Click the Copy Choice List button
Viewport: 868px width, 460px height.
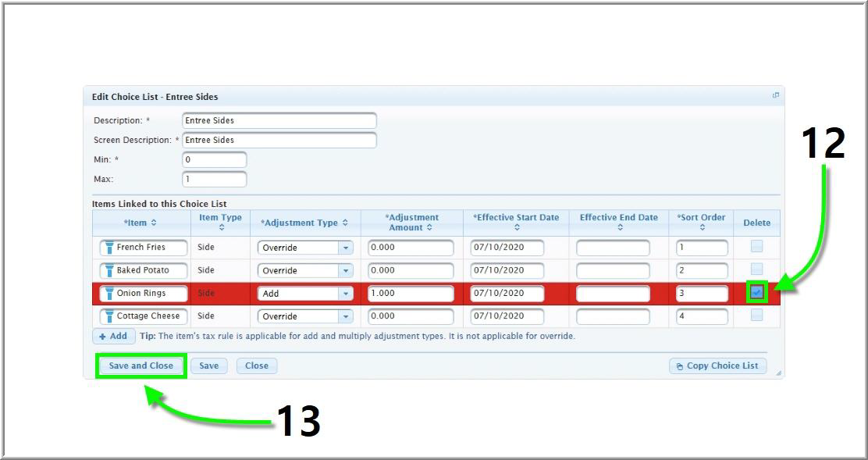[x=717, y=366]
